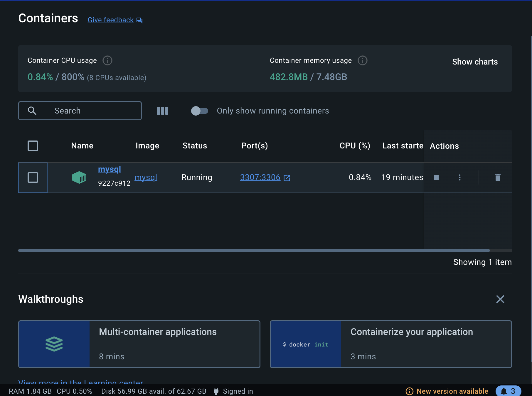Click Showing 1 item text
The width and height of the screenshot is (532, 396).
tap(482, 262)
